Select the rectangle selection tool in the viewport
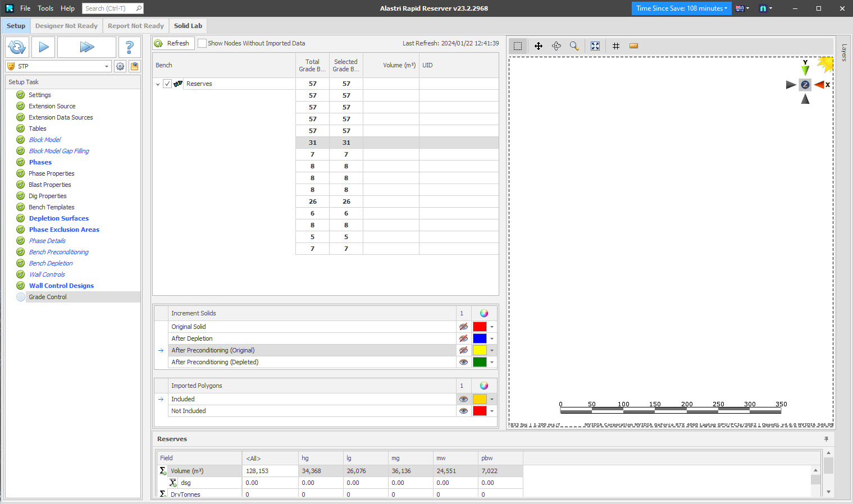This screenshot has width=853, height=504. tap(518, 46)
